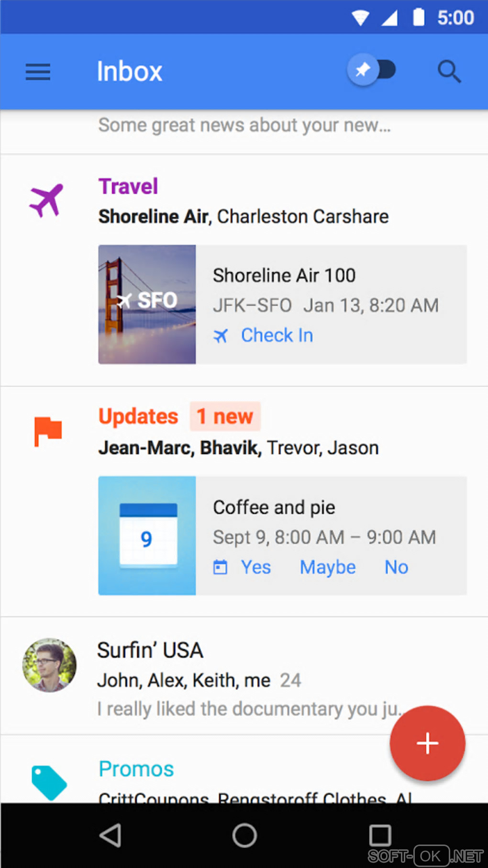Toggle the pinned items switch
This screenshot has width=488, height=868.
point(372,70)
